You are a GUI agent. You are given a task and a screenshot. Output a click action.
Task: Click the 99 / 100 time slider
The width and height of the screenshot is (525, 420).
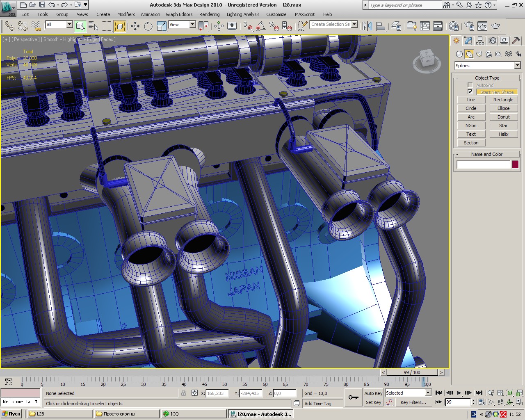click(x=412, y=372)
